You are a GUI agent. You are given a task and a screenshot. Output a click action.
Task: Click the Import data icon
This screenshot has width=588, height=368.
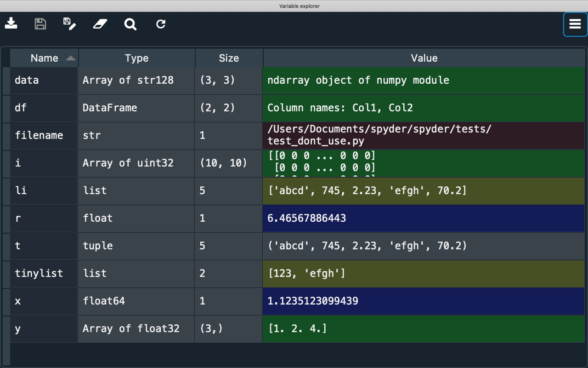pyautogui.click(x=11, y=23)
